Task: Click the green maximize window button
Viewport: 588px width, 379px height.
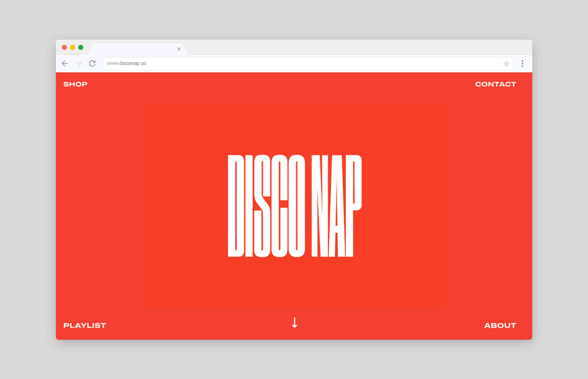Action: pos(81,48)
